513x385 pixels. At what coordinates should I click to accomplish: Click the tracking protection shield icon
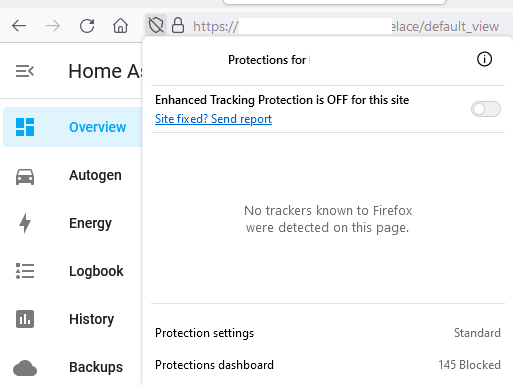pyautogui.click(x=156, y=25)
